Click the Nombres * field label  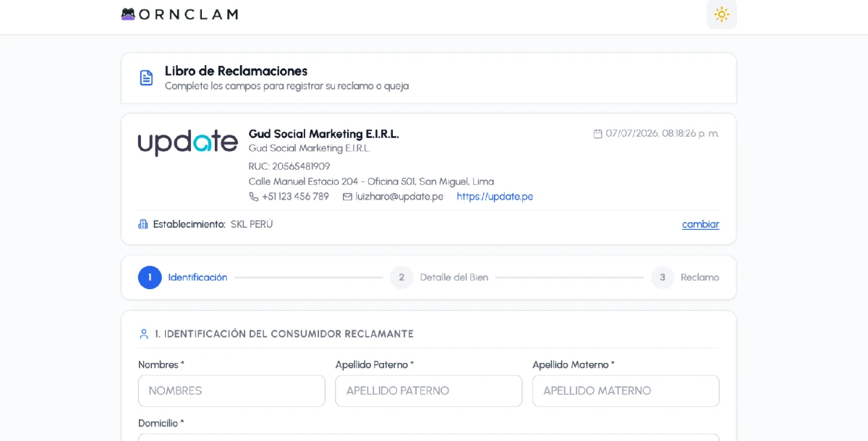click(x=161, y=365)
